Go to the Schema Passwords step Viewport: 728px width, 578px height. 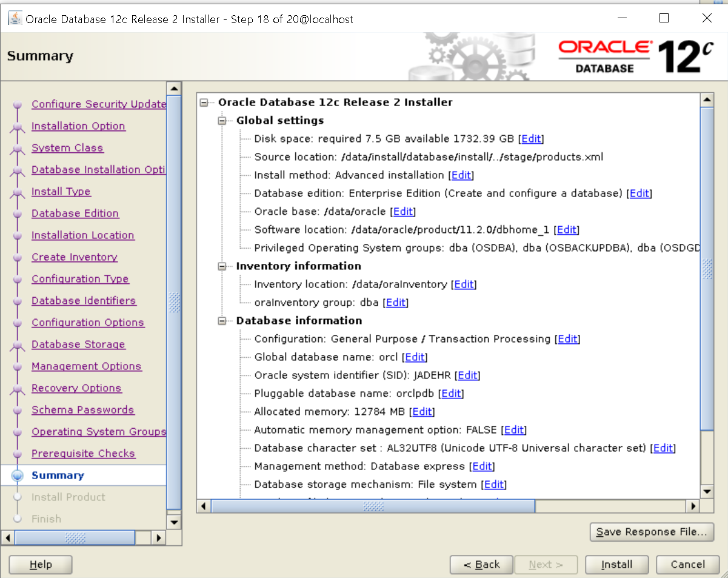[x=83, y=410]
